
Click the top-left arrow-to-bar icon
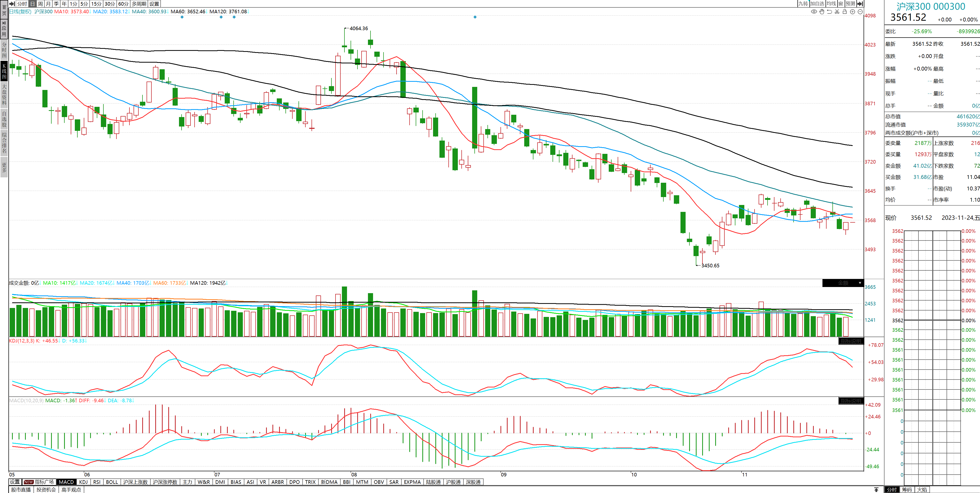pos(12,3)
